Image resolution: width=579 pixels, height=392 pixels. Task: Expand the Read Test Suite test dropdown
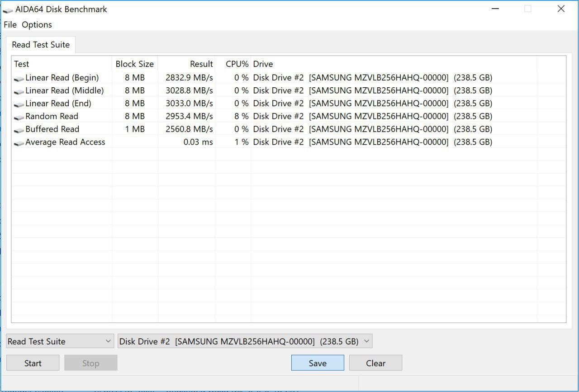tap(60, 341)
